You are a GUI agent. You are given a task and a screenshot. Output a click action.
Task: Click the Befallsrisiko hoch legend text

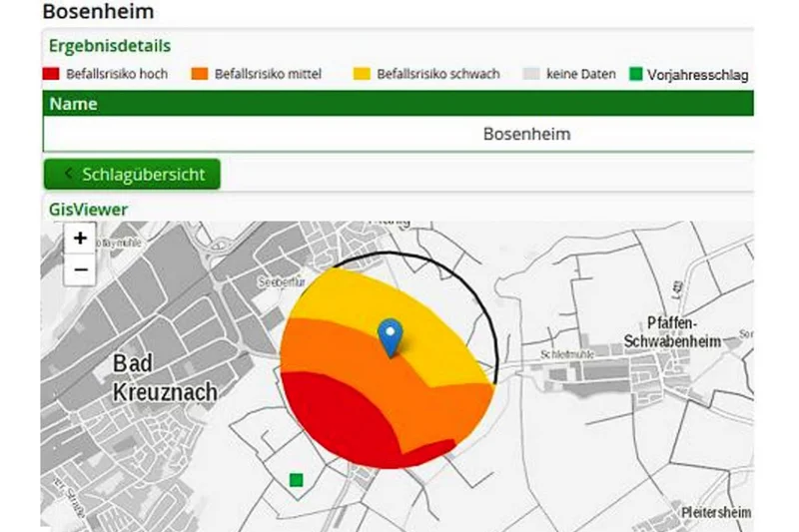tap(117, 74)
